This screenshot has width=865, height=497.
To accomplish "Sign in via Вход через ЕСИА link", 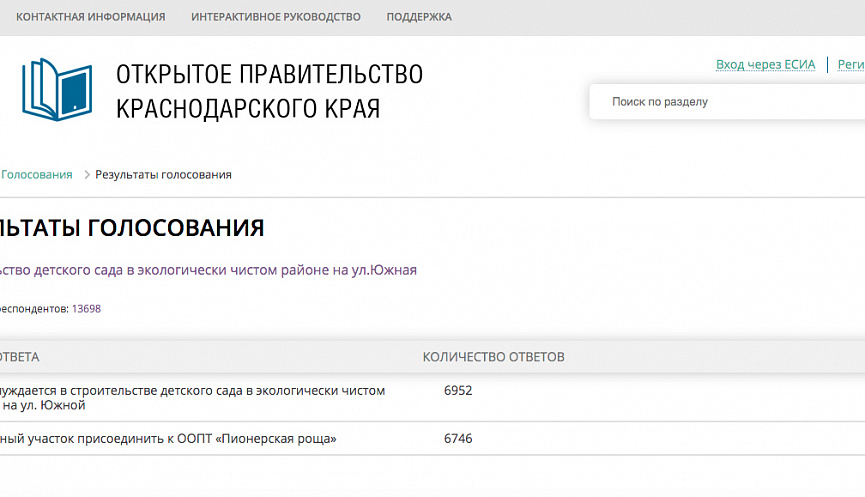I will tap(765, 65).
